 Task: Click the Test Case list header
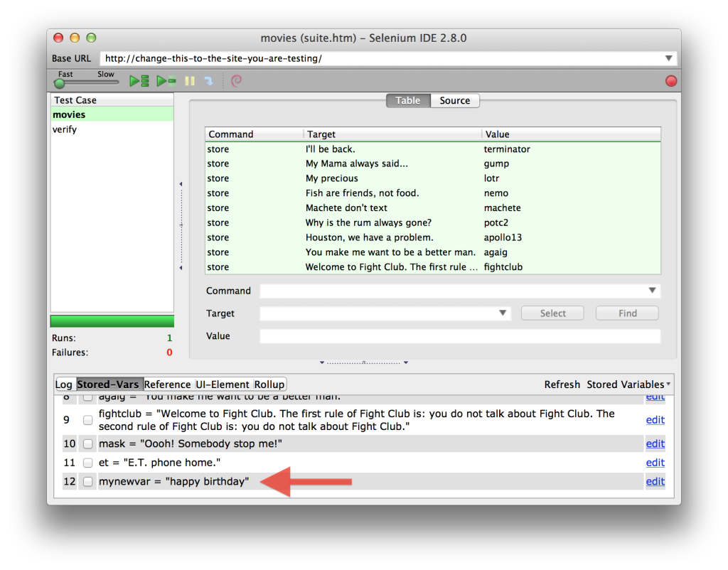click(112, 100)
